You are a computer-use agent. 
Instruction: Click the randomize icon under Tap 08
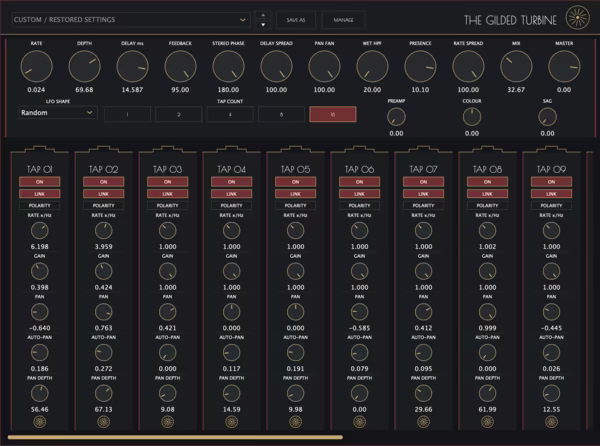tap(487, 422)
